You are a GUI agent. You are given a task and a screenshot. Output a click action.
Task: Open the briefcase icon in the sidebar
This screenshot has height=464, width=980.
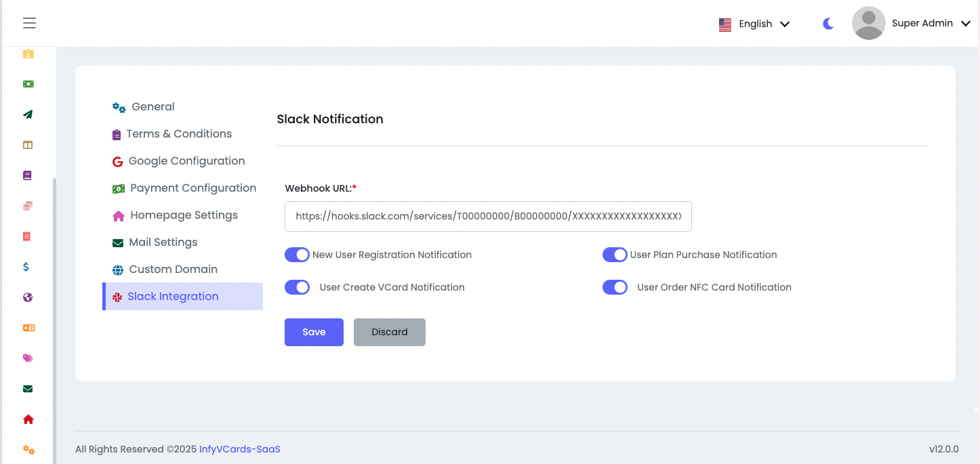click(28, 53)
